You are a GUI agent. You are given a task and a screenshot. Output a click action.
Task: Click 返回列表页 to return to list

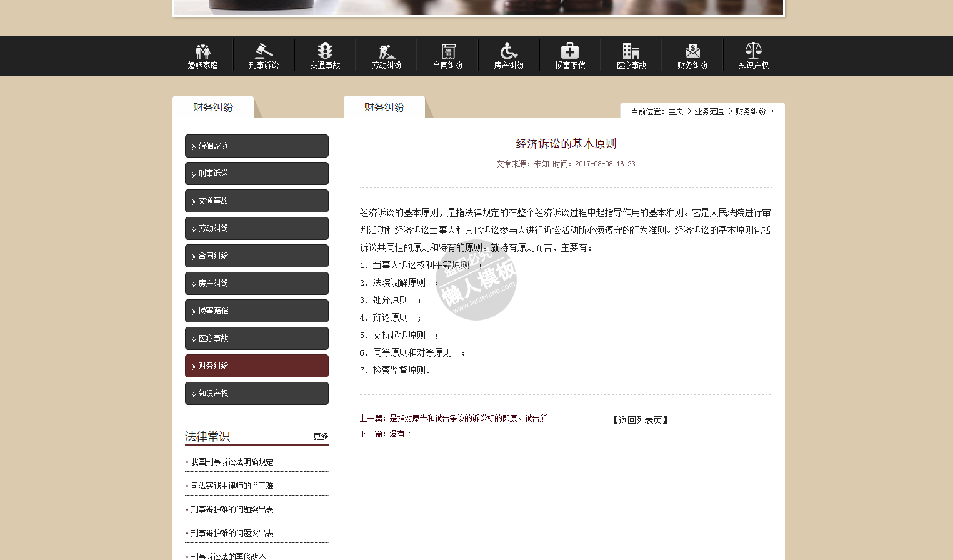tap(640, 420)
